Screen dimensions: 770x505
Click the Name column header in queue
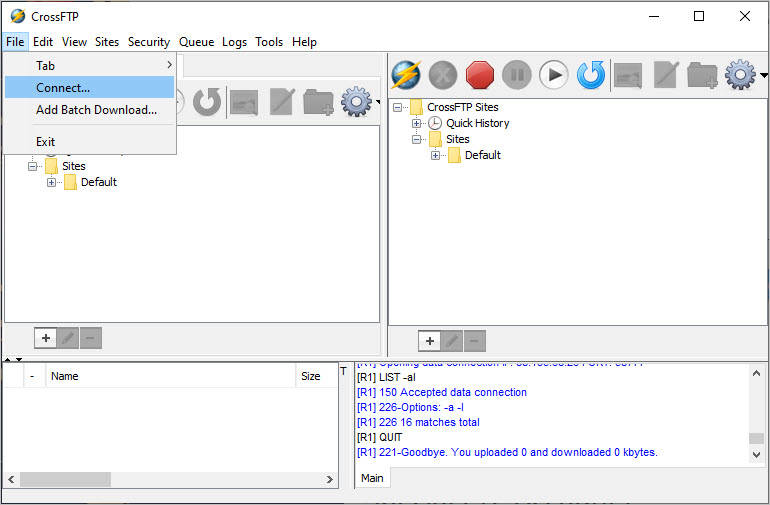pyautogui.click(x=170, y=376)
